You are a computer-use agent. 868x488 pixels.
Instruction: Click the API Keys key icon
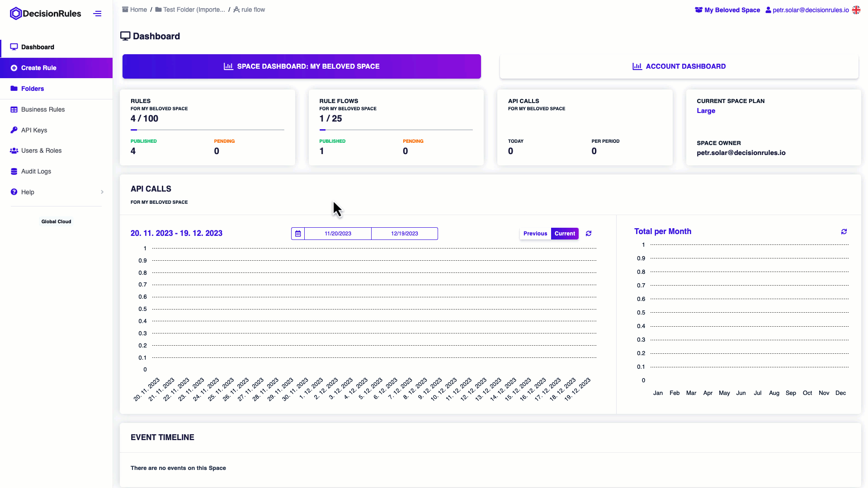[x=14, y=130]
